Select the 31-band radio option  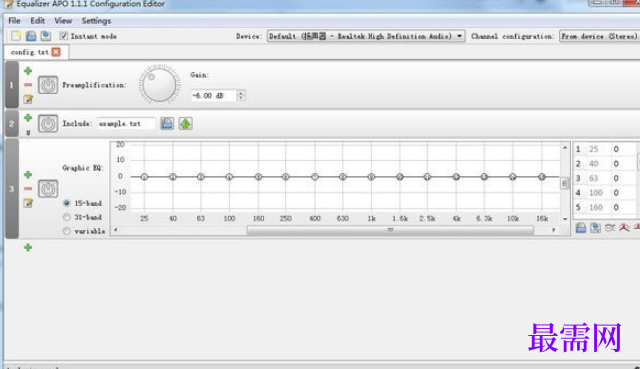pos(67,217)
